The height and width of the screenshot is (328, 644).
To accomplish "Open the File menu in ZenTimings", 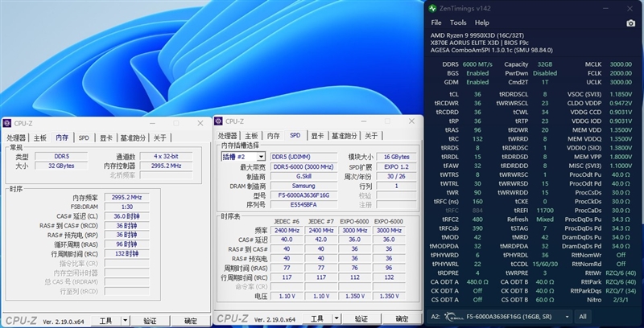I will [436, 23].
